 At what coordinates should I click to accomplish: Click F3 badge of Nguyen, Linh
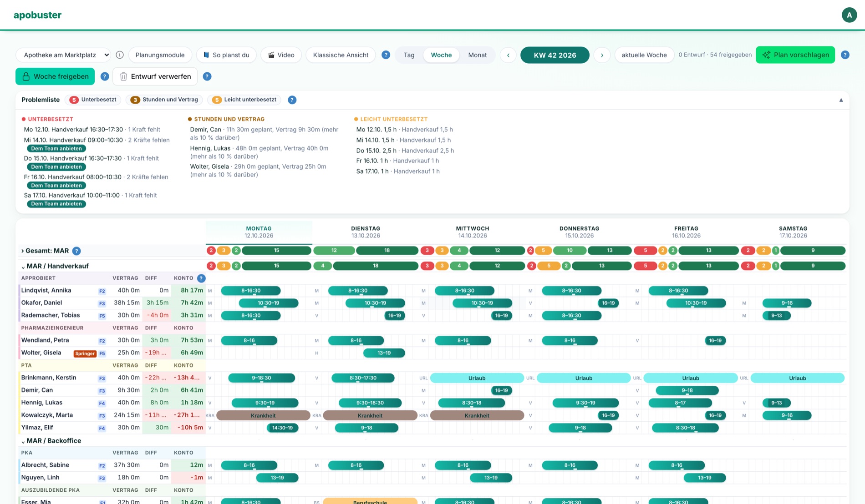[x=102, y=478]
